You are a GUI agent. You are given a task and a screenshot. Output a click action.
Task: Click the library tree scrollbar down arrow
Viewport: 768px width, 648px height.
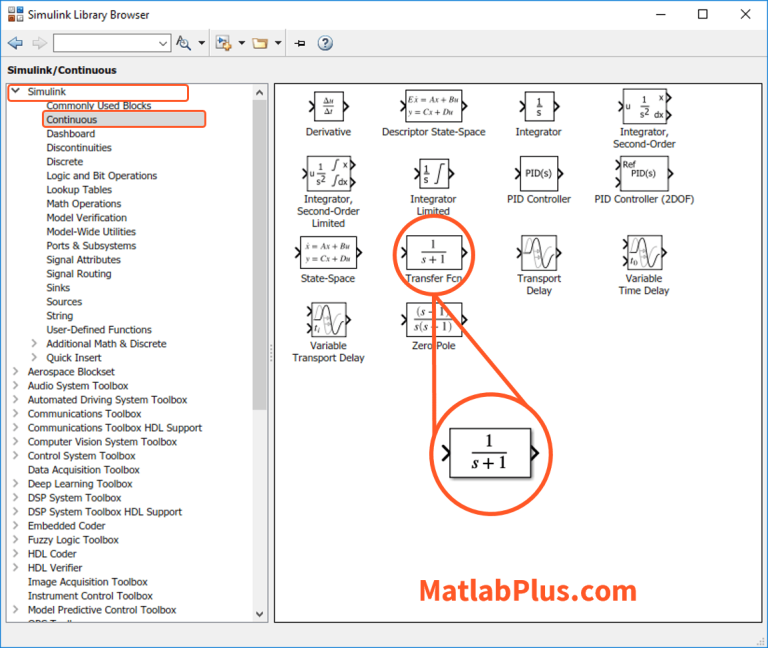[x=261, y=614]
